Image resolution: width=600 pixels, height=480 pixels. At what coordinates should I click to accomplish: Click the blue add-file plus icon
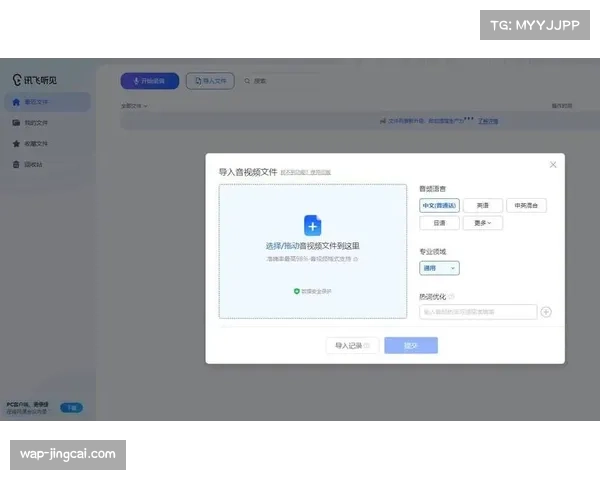click(313, 225)
